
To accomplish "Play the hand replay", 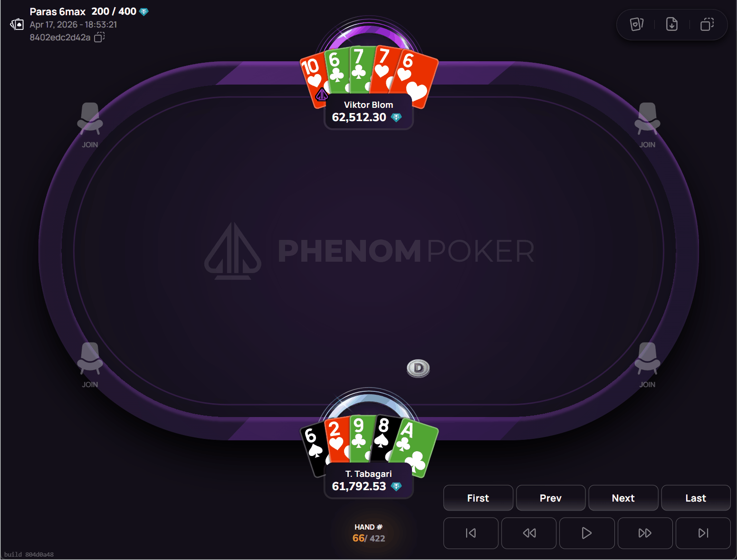I will pos(587,533).
